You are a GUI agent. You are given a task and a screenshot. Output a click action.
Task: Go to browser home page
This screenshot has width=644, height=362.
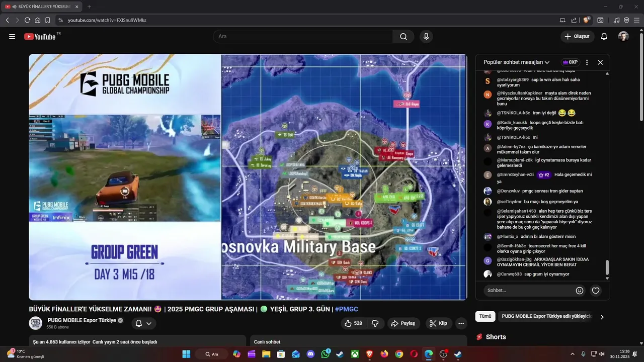(37, 20)
